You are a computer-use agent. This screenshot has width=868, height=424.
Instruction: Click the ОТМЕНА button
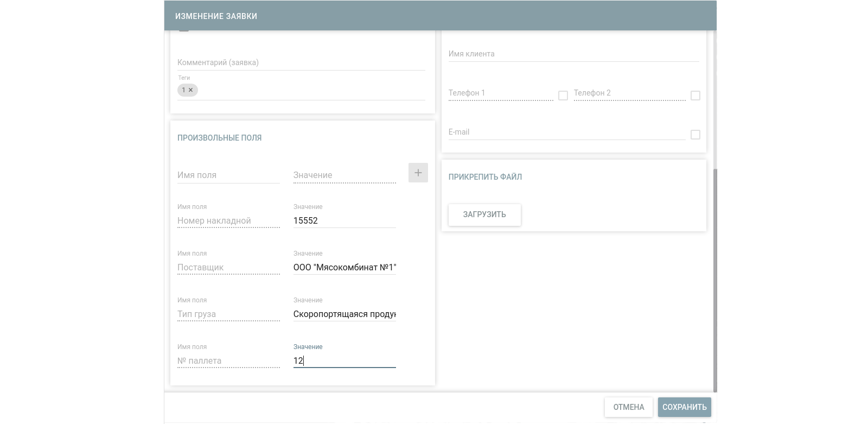pyautogui.click(x=628, y=407)
